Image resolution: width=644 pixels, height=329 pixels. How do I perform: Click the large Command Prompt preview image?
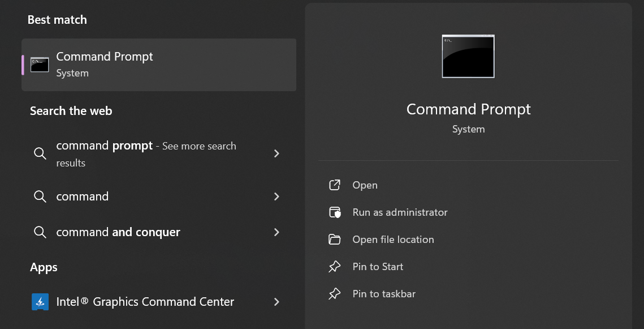click(468, 57)
